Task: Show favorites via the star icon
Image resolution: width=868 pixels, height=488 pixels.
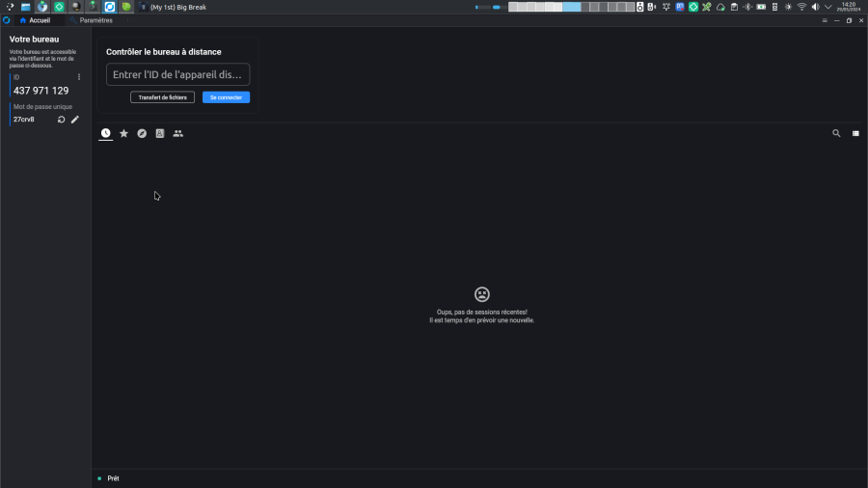Action: (x=124, y=133)
